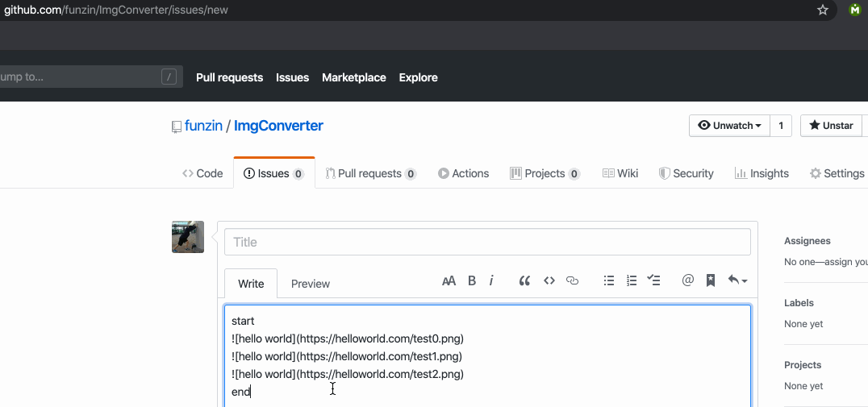Open the Unwatch dropdown
The height and width of the screenshot is (407, 868).
click(729, 126)
